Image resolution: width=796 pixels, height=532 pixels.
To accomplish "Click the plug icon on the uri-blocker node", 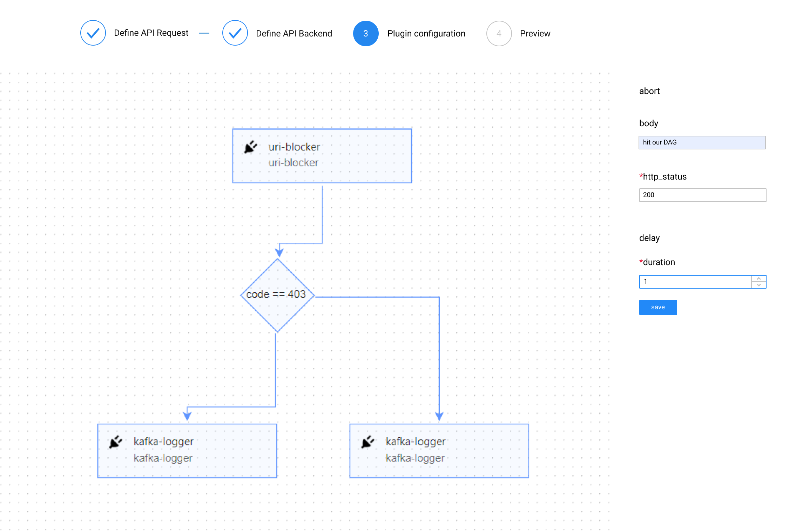I will [x=250, y=147].
